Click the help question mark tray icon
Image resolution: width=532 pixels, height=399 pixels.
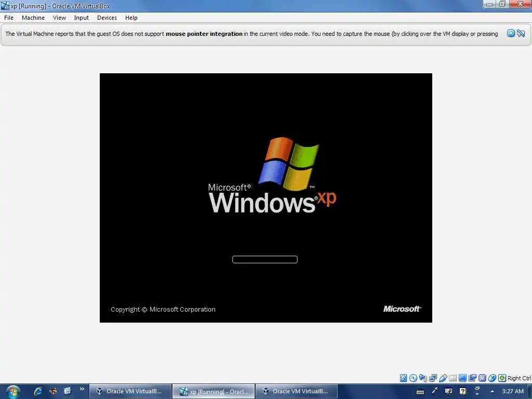pyautogui.click(x=462, y=391)
